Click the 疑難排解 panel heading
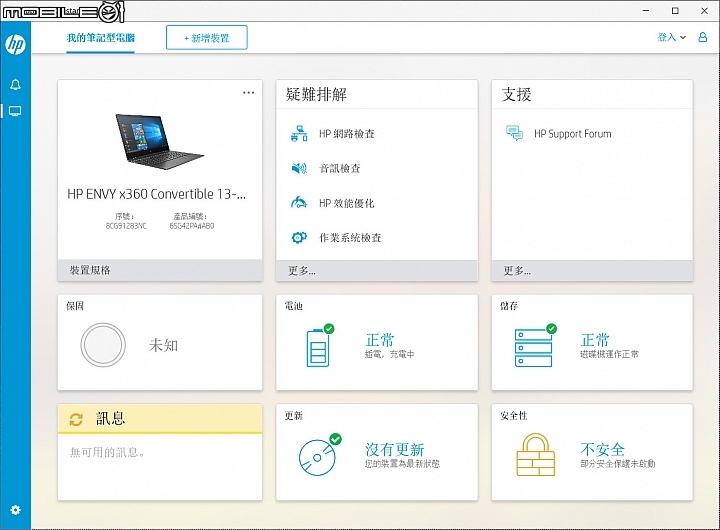The height and width of the screenshot is (530, 720). 316,94
